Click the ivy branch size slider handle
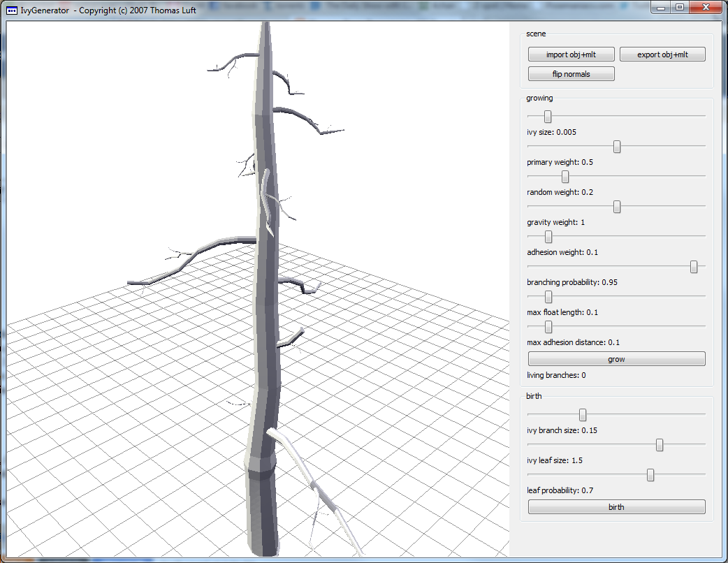The image size is (728, 563). pyautogui.click(x=583, y=415)
